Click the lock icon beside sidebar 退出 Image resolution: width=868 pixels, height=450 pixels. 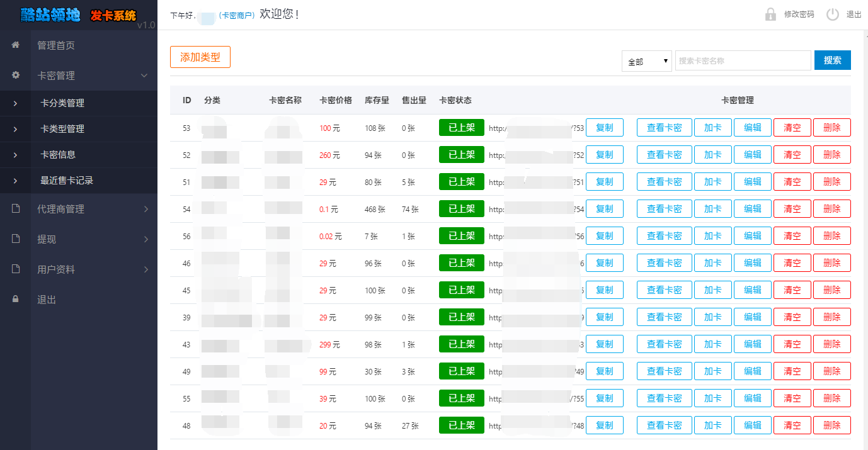pos(16,300)
